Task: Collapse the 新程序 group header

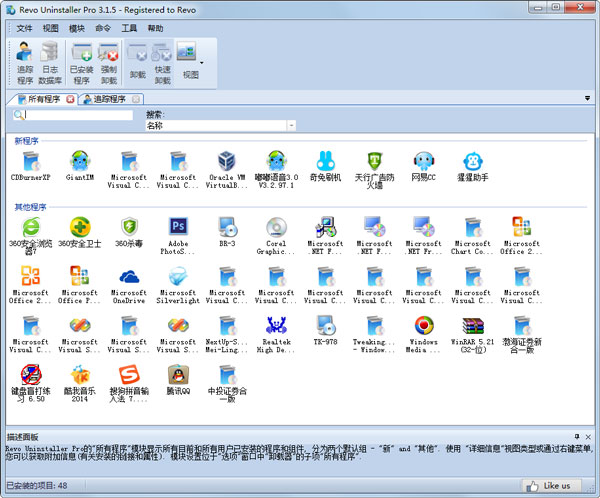Action: click(26, 141)
